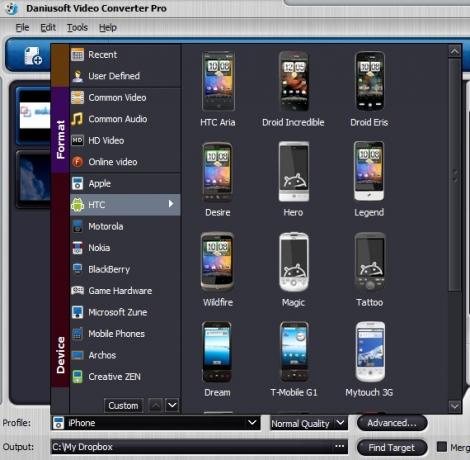Image resolution: width=470 pixels, height=460 pixels.
Task: Click the output browse ellipsis button
Action: click(340, 446)
